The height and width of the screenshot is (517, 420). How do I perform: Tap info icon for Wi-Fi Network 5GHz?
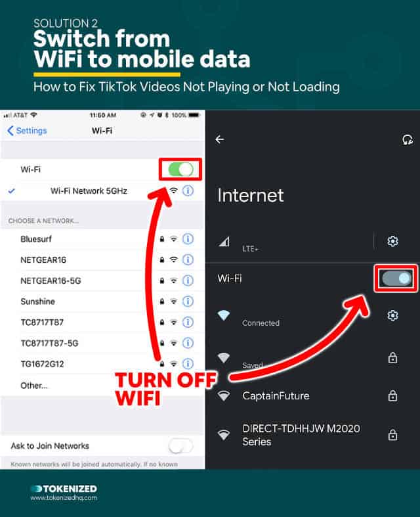point(188,191)
